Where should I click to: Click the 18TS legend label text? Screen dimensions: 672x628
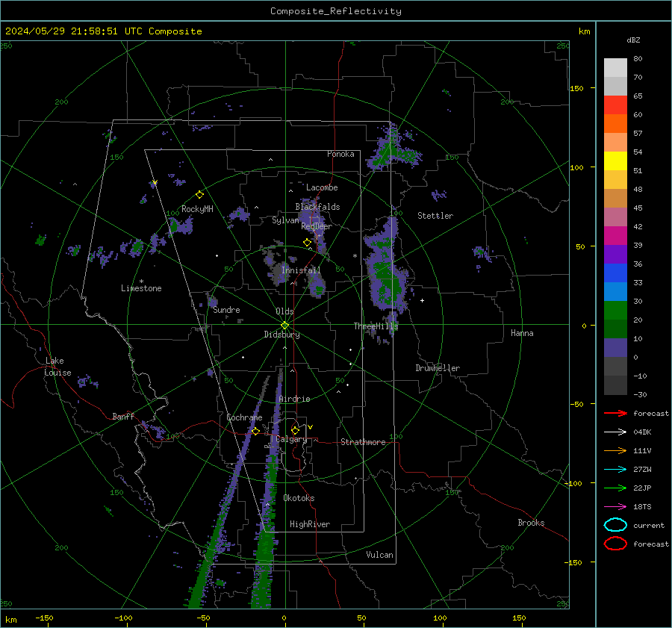(x=642, y=507)
